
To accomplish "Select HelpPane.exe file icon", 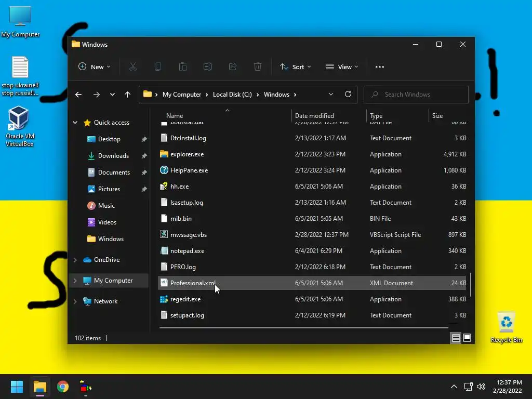I will 164,170.
